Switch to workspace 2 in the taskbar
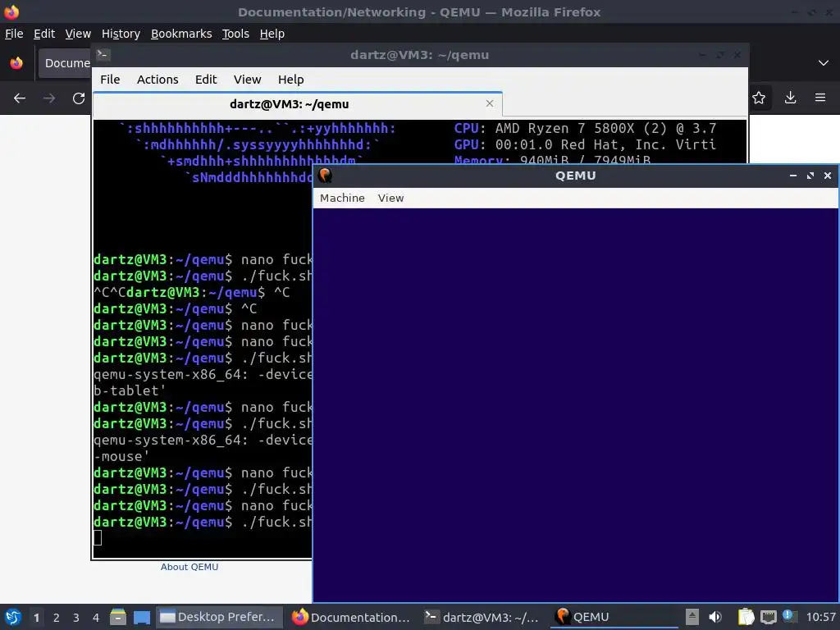The height and width of the screenshot is (630, 840). click(x=57, y=618)
